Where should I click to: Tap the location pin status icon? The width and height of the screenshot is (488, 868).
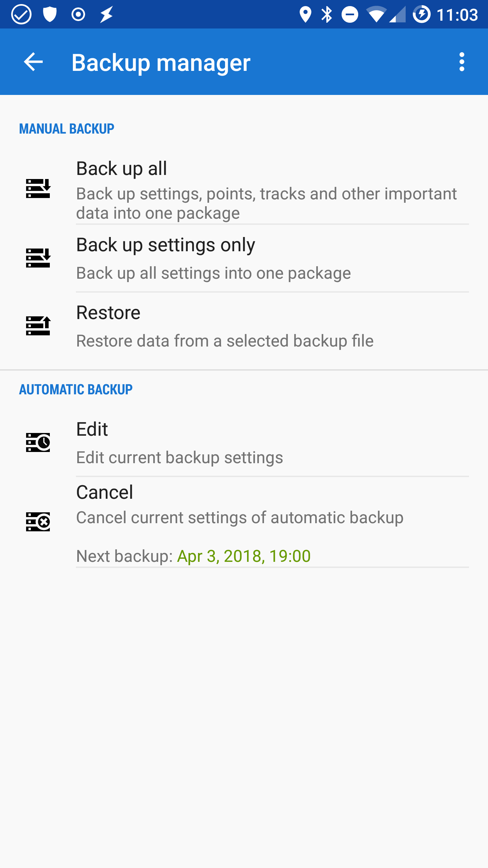click(x=305, y=15)
